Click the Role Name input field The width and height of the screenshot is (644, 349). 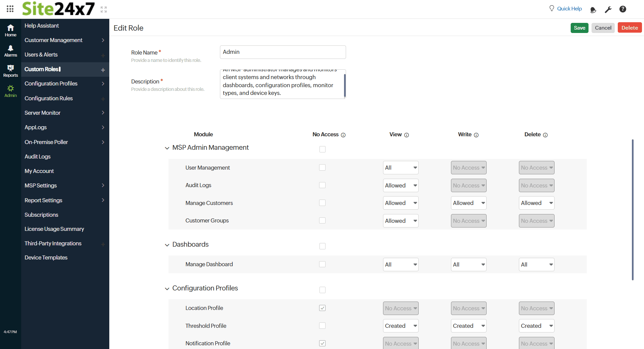[282, 52]
